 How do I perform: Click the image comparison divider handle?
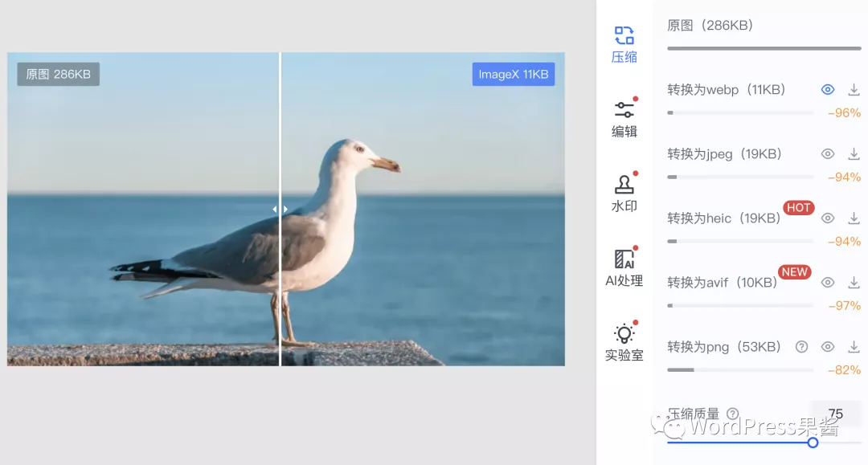click(x=280, y=209)
